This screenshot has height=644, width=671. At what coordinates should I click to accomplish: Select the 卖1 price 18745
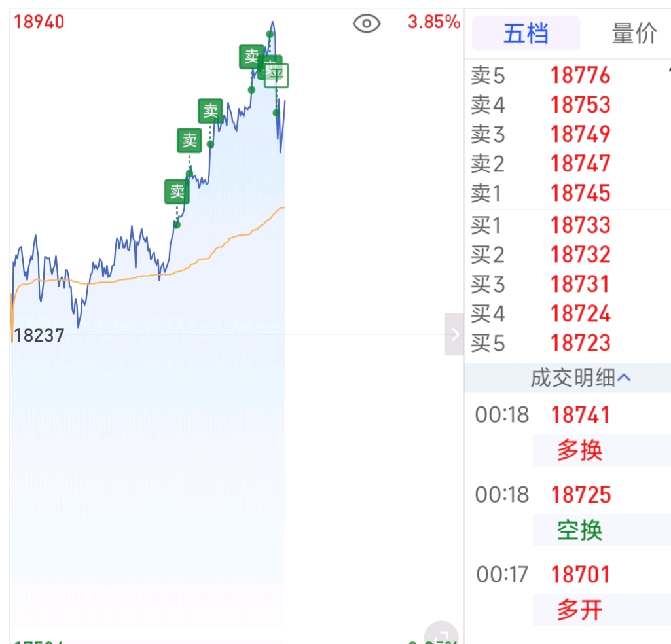(580, 193)
